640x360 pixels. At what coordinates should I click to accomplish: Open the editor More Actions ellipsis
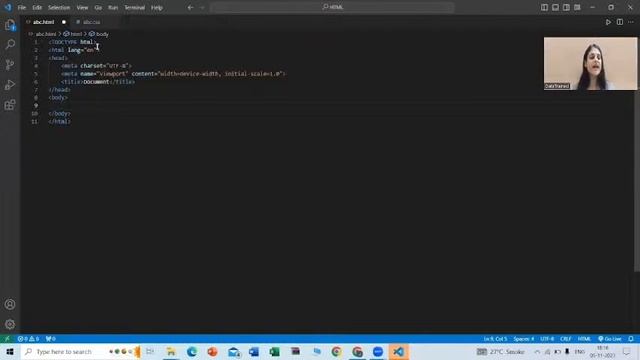pyautogui.click(x=631, y=22)
